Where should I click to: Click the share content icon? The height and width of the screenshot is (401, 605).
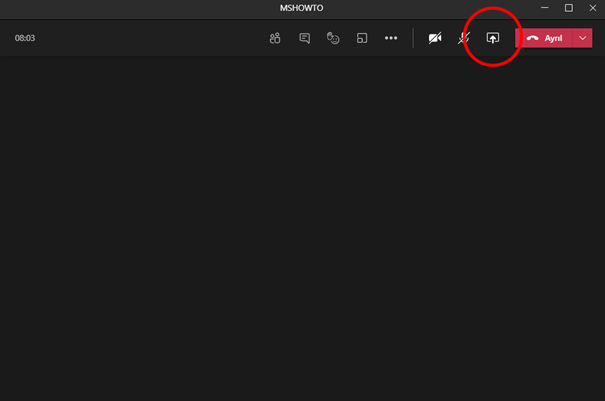pos(493,38)
